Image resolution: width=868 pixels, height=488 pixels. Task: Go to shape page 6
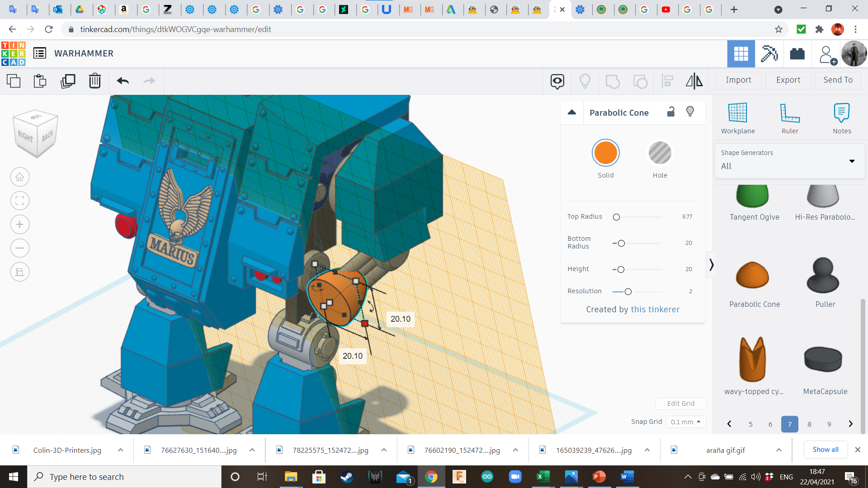pyautogui.click(x=770, y=424)
